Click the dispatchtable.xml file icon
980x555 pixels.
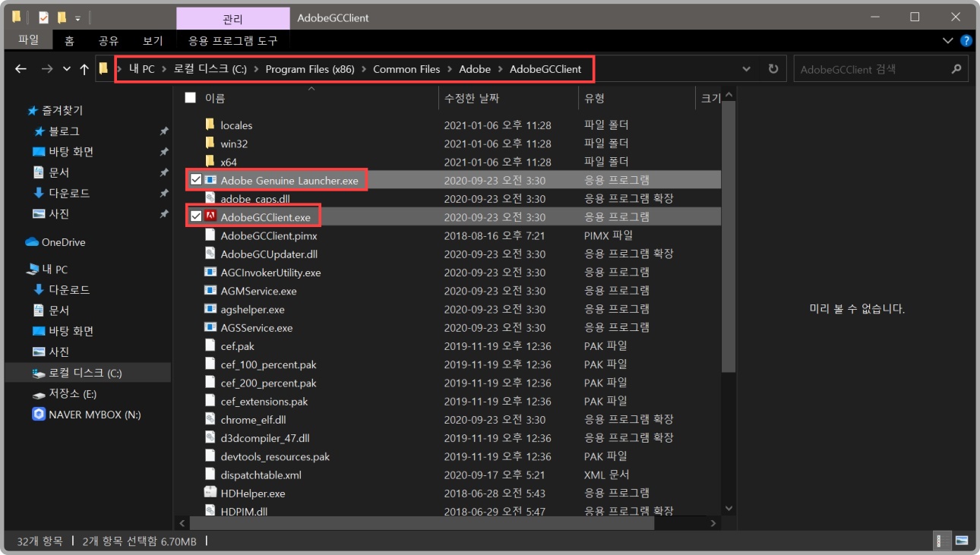click(210, 475)
